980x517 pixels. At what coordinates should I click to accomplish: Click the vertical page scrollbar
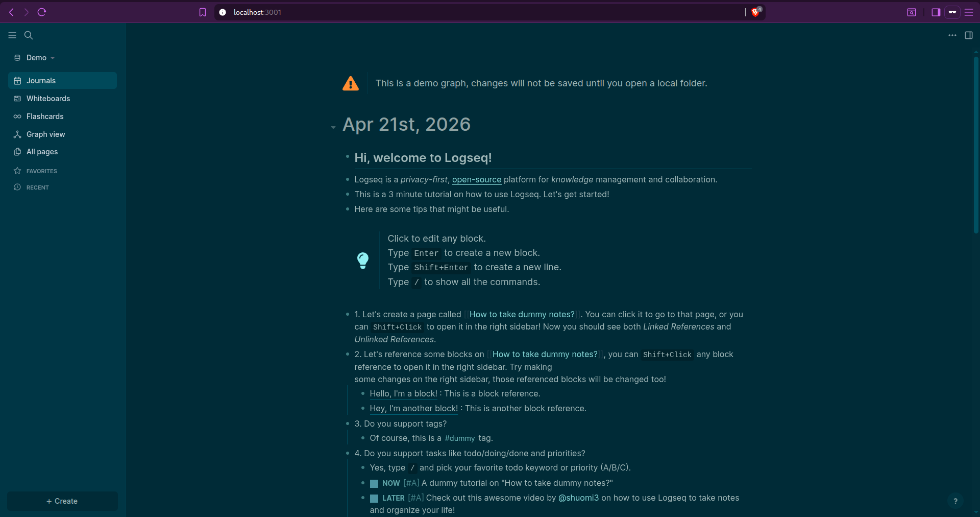point(976,146)
